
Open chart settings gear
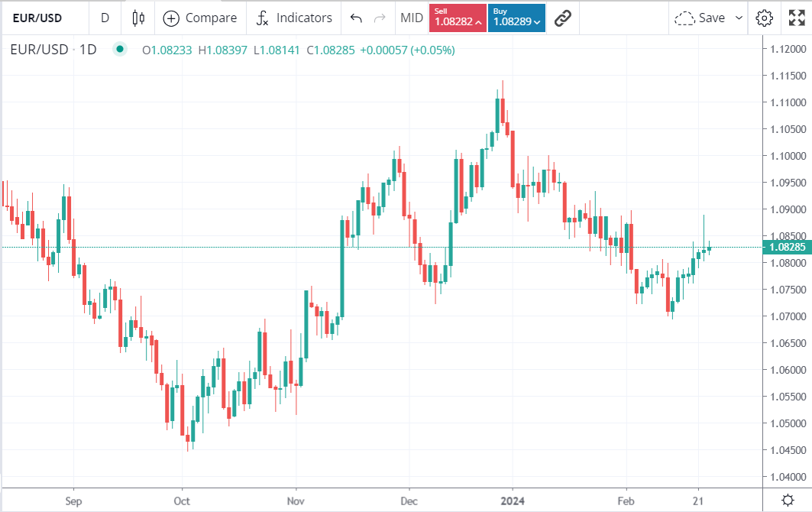click(x=764, y=18)
